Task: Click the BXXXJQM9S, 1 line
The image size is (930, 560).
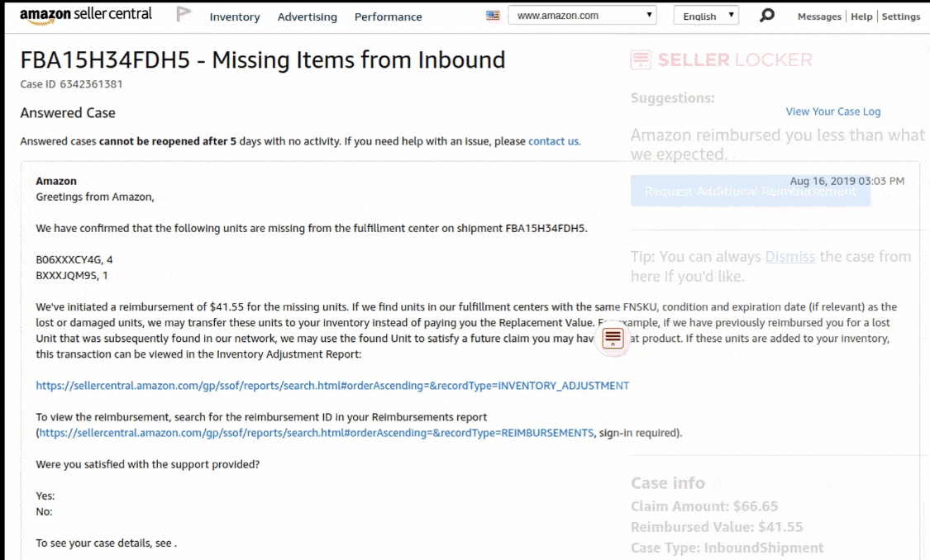Action: pyautogui.click(x=72, y=276)
